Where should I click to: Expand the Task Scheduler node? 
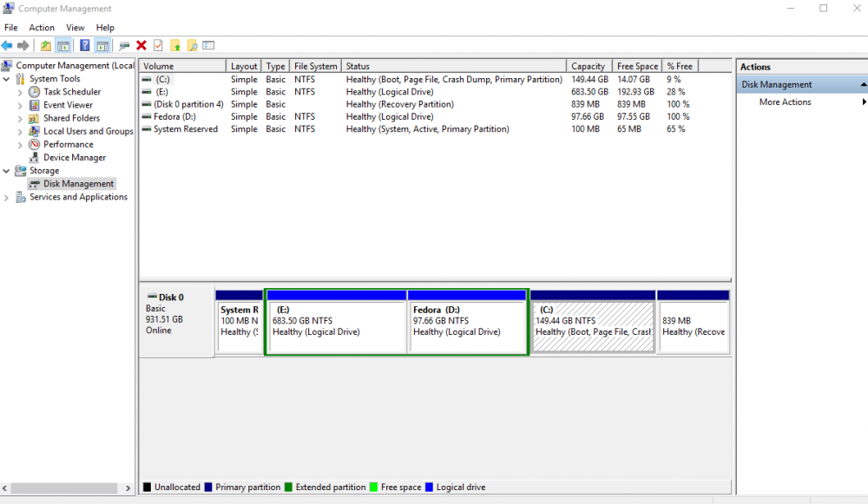click(21, 93)
